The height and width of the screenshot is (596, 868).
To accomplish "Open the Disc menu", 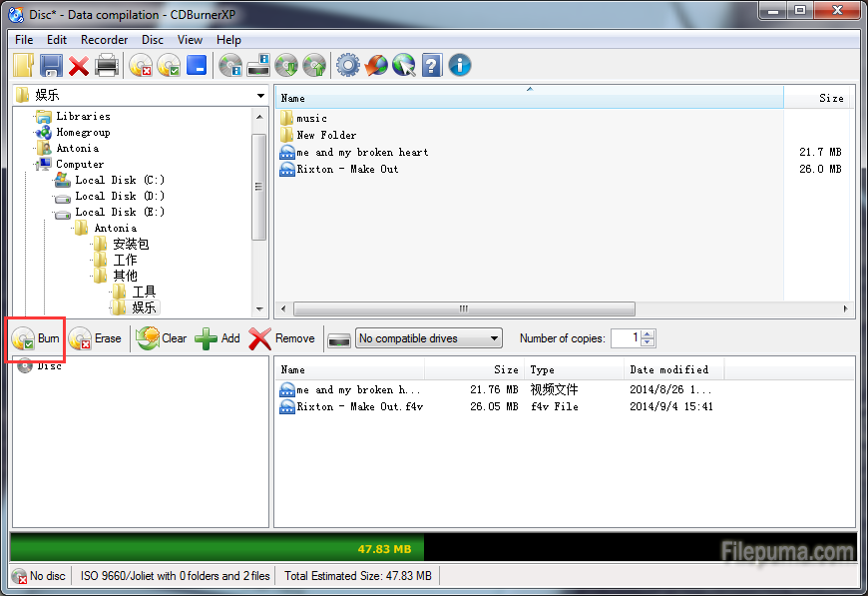I will (153, 40).
